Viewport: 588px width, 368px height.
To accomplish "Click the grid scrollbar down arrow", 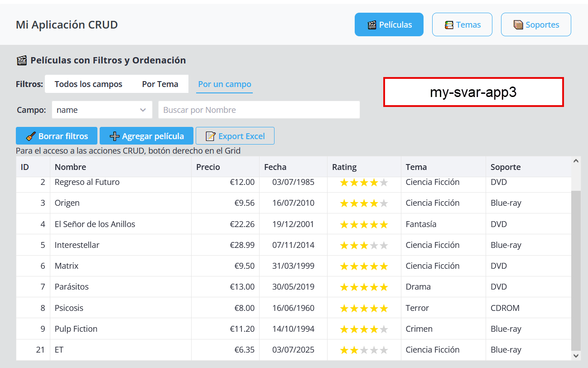I will (576, 356).
